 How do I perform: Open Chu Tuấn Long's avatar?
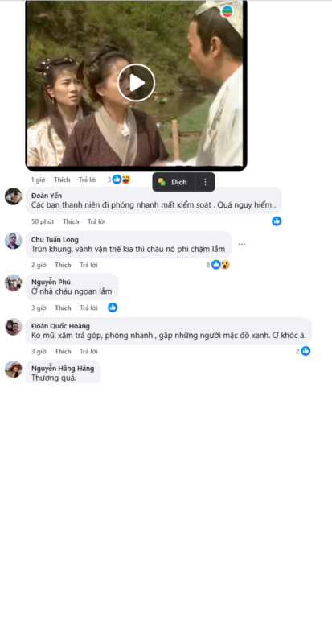(x=13, y=240)
